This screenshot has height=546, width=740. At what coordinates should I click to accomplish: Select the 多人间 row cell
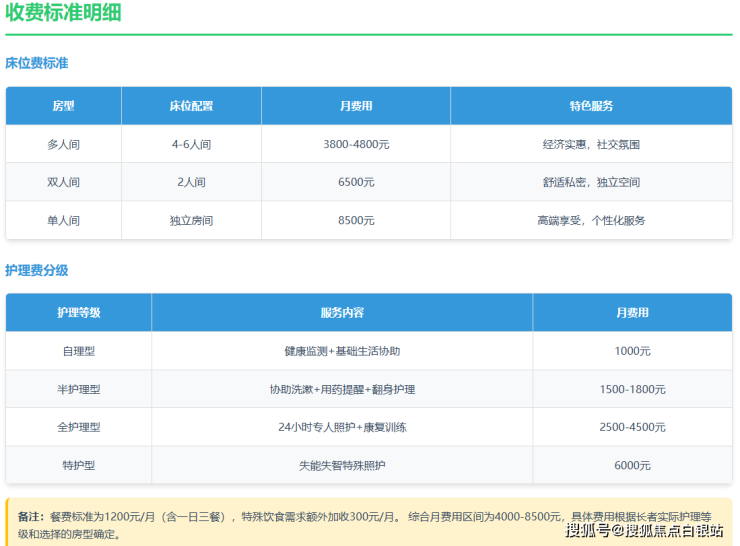click(63, 144)
